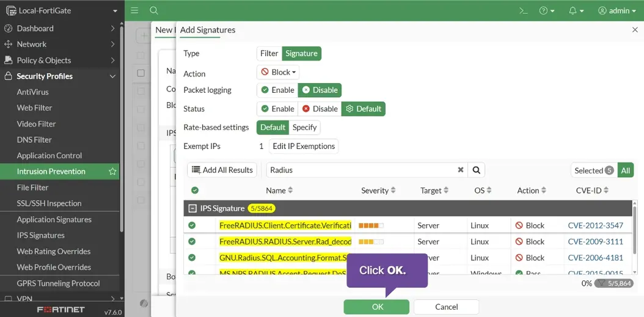Deselect GNU.Radius.SQL.Accounting signature checkmark

(x=192, y=258)
